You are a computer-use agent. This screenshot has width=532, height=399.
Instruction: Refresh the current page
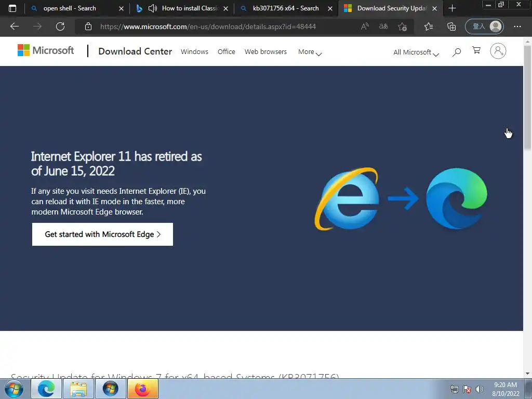60,26
